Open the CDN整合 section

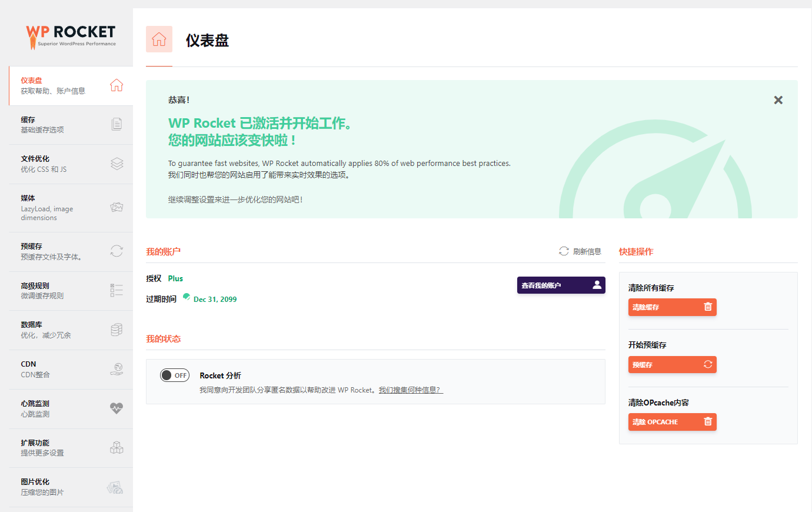point(71,370)
